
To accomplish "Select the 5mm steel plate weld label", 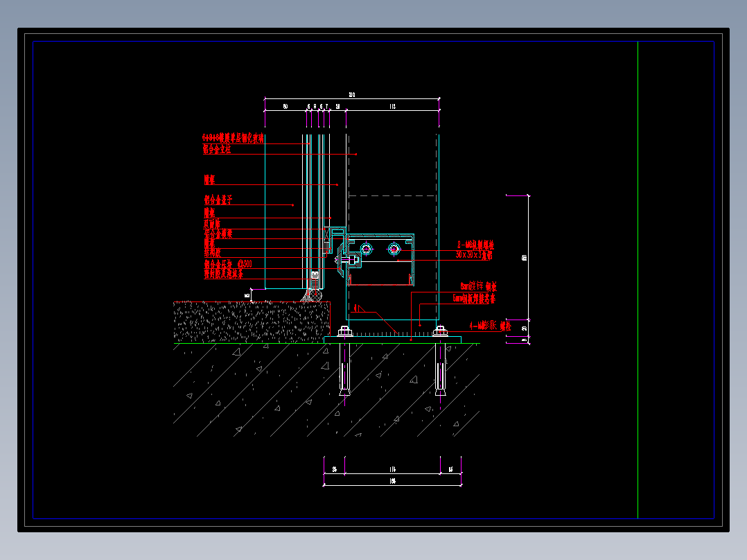I will [x=474, y=299].
